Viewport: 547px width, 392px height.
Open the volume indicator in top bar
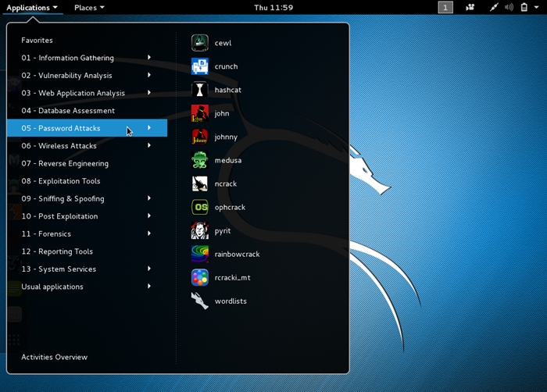pos(509,7)
